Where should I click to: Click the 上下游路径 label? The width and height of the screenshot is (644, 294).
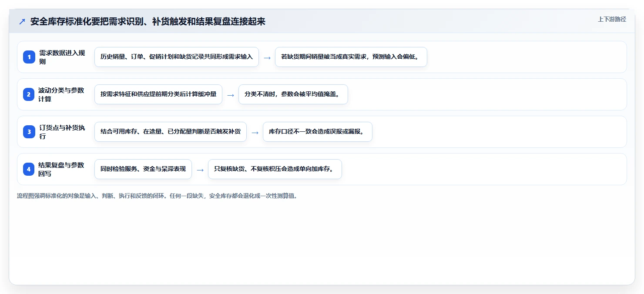[x=612, y=19]
